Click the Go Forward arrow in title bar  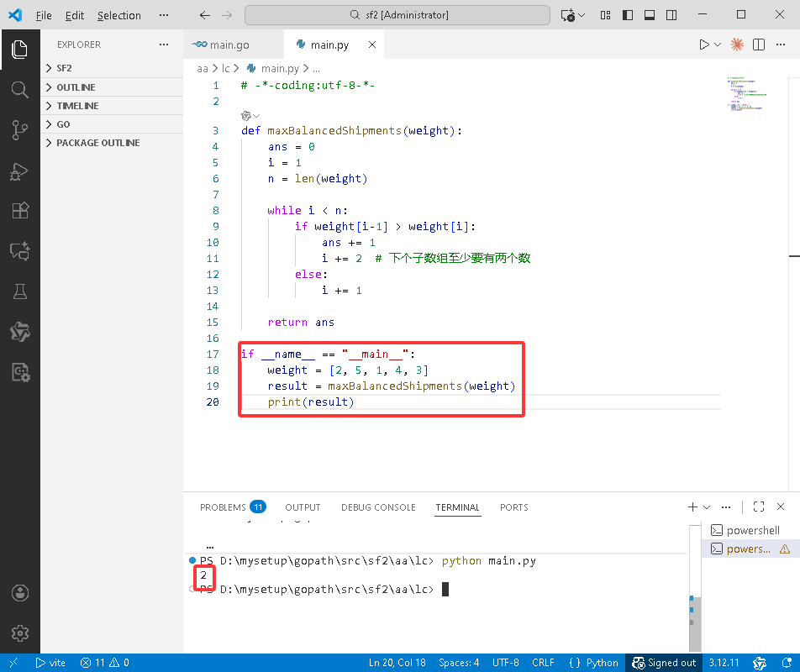pos(227,15)
